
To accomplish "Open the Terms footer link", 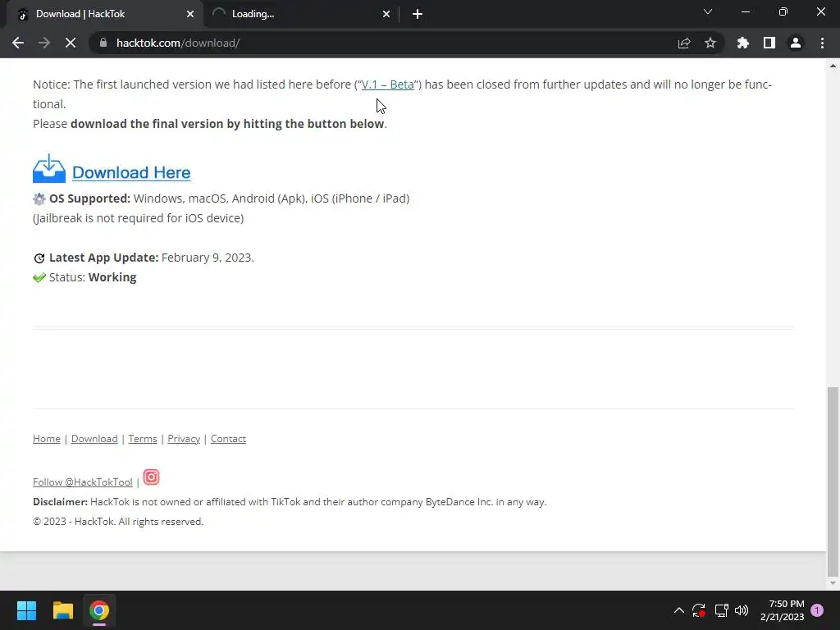I will click(x=143, y=439).
